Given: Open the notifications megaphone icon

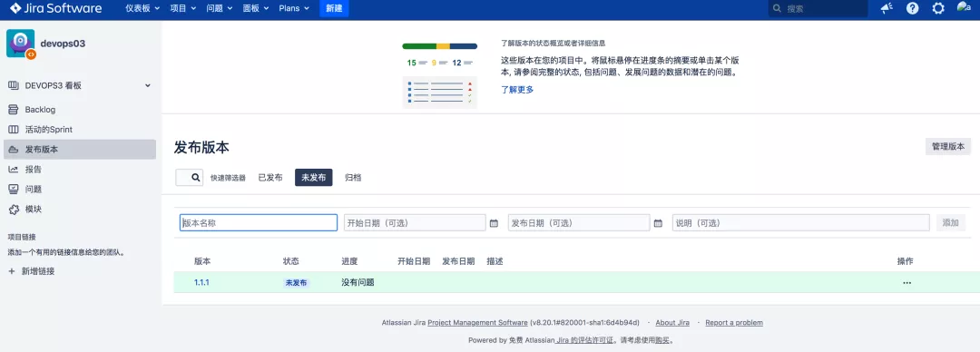Looking at the screenshot, I should pyautogui.click(x=887, y=9).
